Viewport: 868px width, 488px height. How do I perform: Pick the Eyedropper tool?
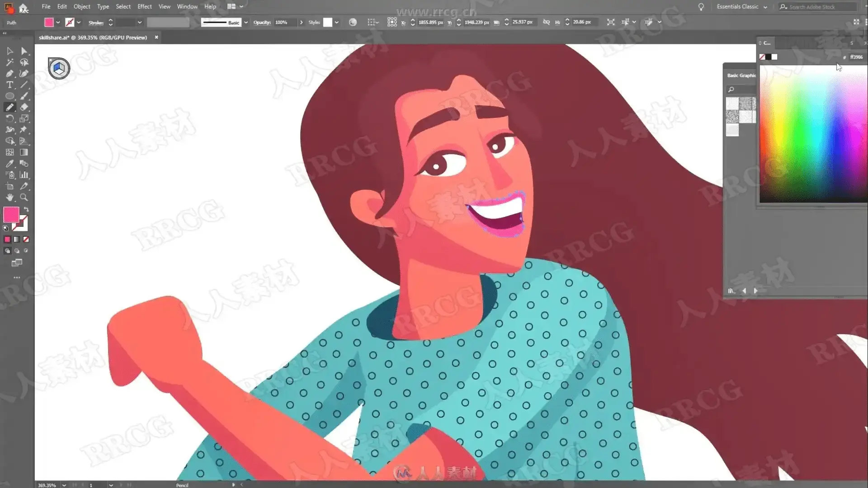(9, 164)
